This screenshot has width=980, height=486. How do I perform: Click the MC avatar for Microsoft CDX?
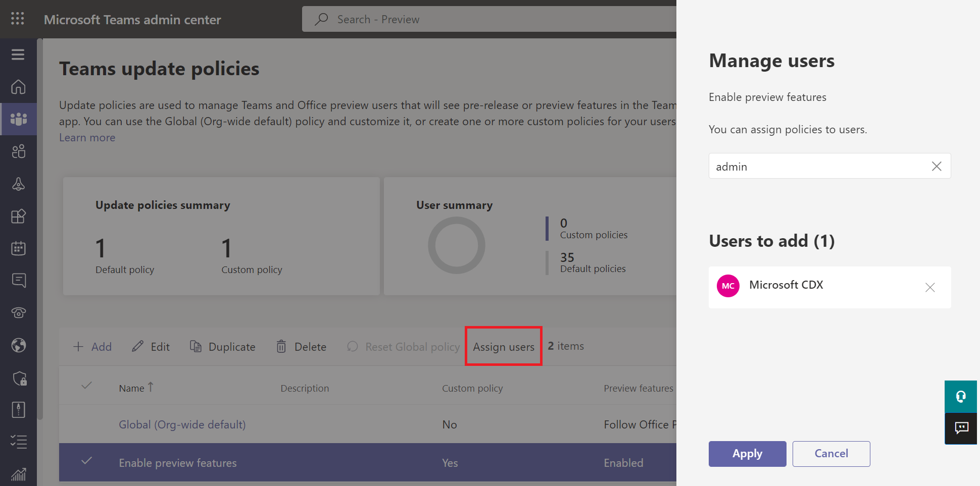(x=728, y=286)
